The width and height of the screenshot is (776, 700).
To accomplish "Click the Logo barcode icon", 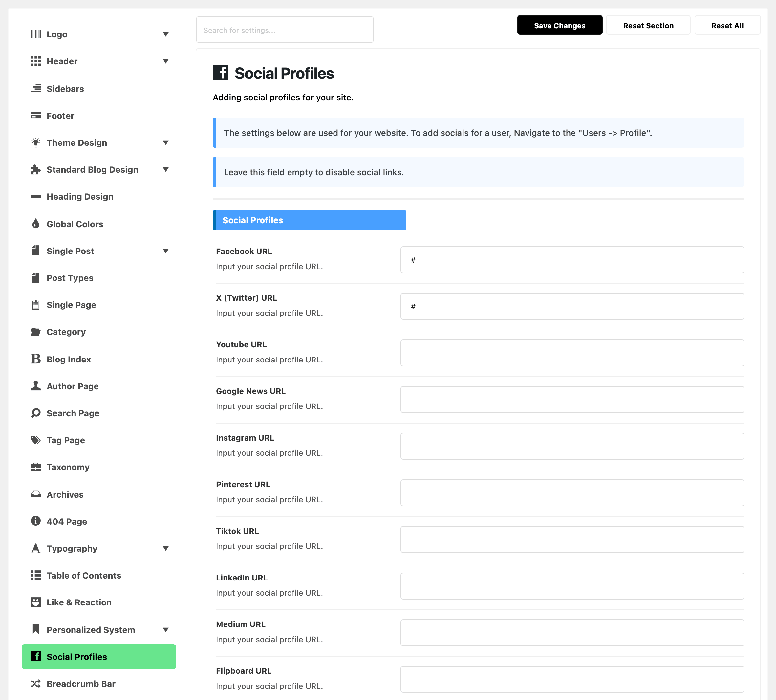I will click(x=36, y=34).
